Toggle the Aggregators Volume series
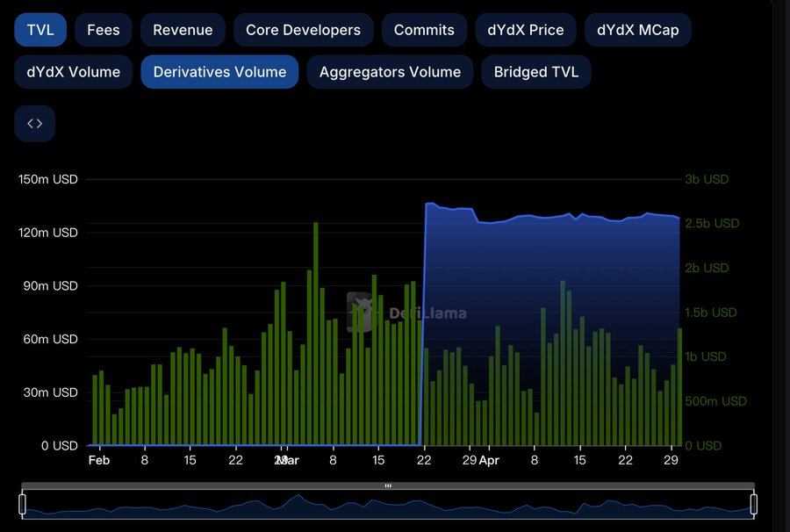 [x=390, y=71]
